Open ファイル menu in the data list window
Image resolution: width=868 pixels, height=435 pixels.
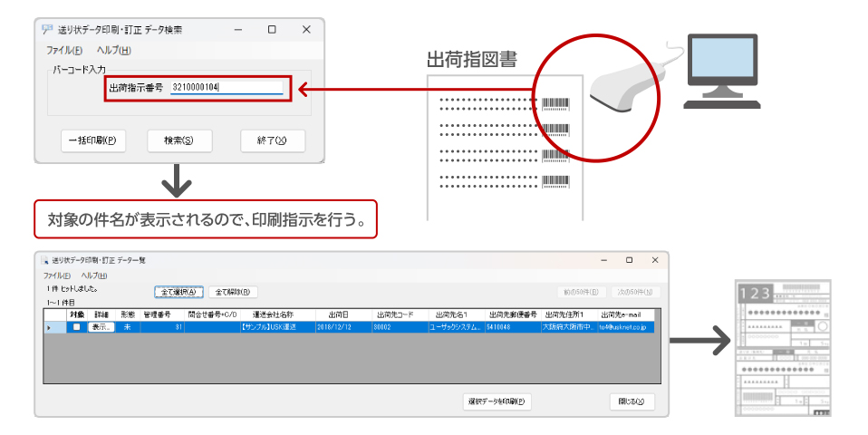tap(56, 275)
